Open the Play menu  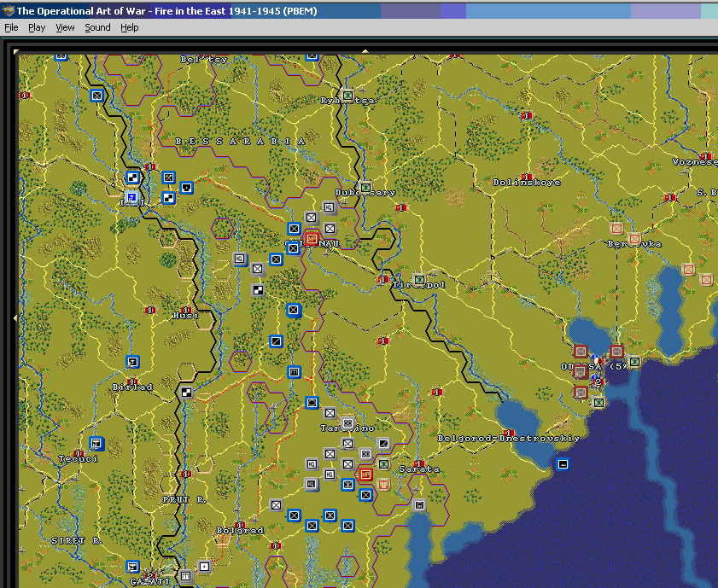(x=37, y=27)
